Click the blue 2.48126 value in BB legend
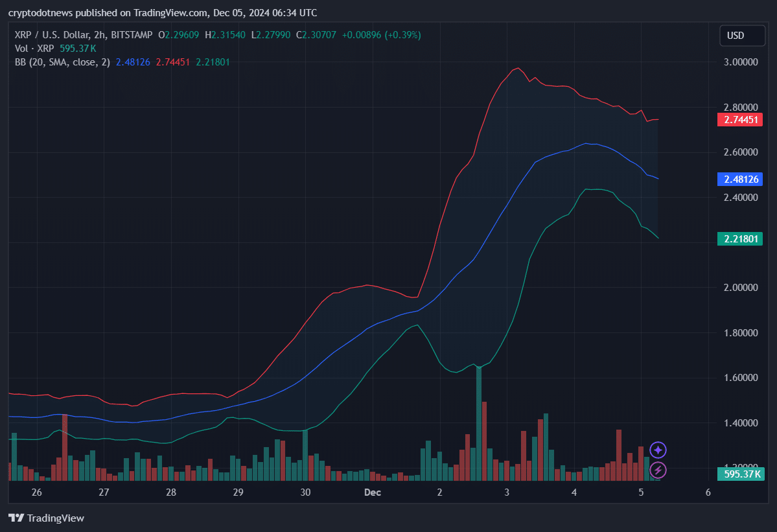This screenshot has height=532, width=777. coord(133,62)
